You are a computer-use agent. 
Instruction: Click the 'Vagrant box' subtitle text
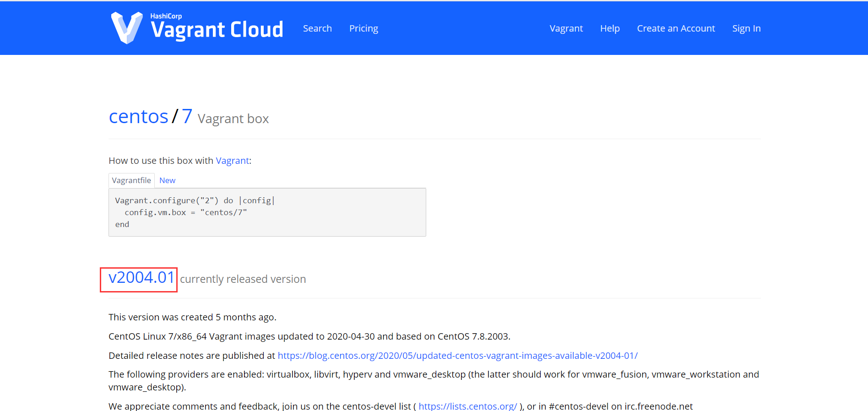[x=233, y=119]
